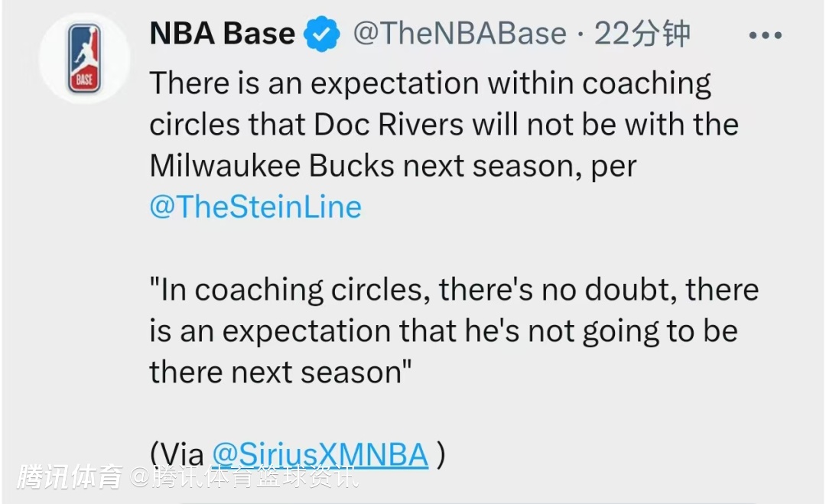
Task: Click the "(Via" text before SiriusXMNBA
Action: (177, 455)
